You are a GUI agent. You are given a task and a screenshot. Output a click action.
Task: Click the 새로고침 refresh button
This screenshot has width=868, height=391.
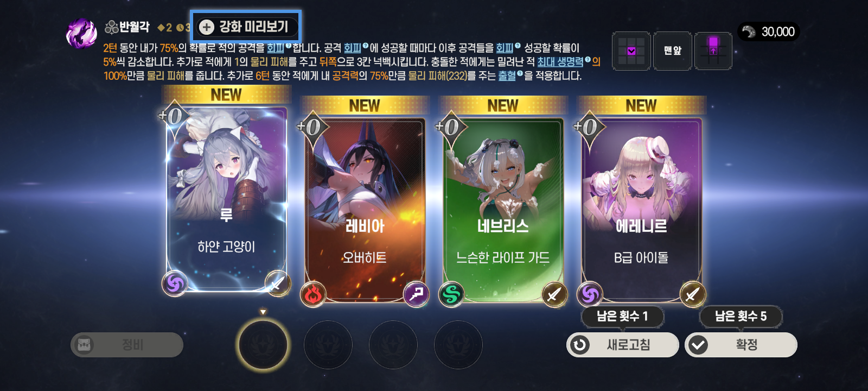click(x=623, y=345)
